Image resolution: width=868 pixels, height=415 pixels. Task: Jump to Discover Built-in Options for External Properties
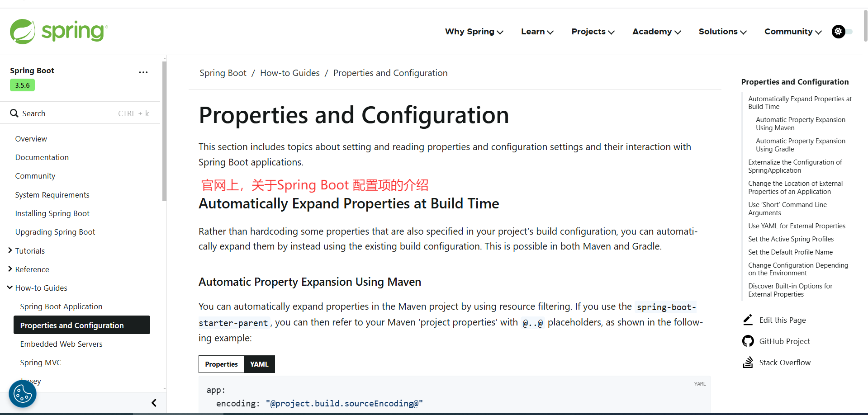pos(790,290)
